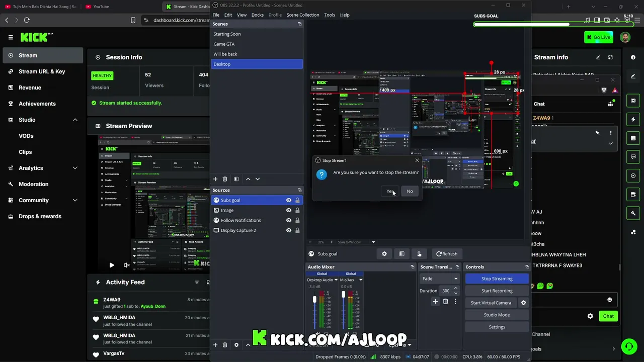The width and height of the screenshot is (644, 362).
Task: Collapse the Studio section in Kick sidebar
Action: click(75, 120)
